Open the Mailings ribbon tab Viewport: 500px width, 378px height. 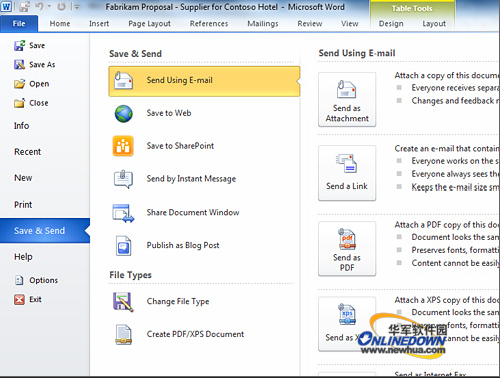point(263,24)
